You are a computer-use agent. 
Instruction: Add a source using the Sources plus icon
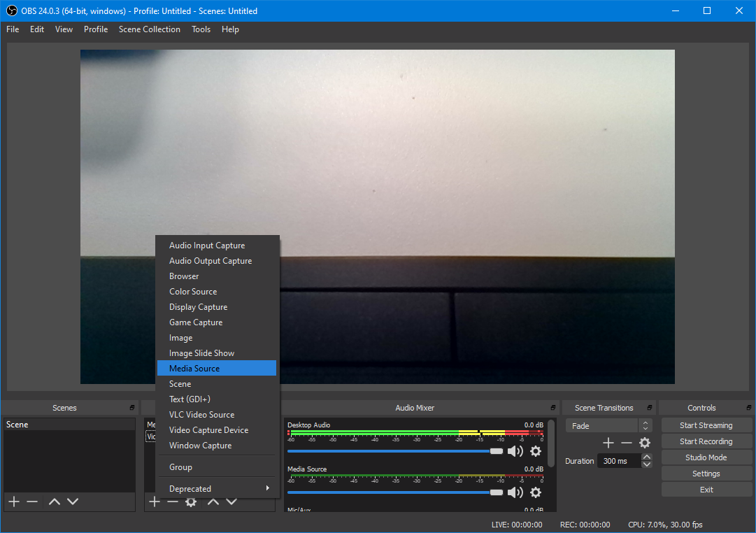(155, 502)
